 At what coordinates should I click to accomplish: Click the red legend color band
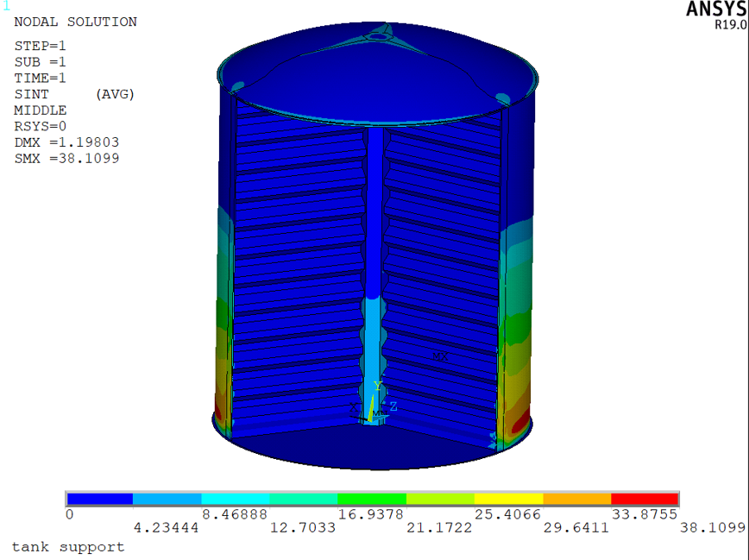point(645,499)
